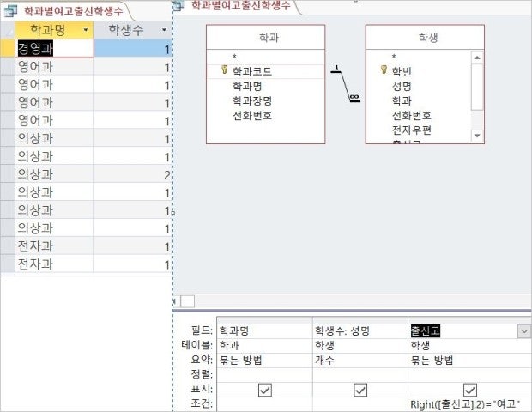Open the field dropdown for the 출신고 column
The width and height of the screenshot is (532, 412).
click(x=524, y=331)
